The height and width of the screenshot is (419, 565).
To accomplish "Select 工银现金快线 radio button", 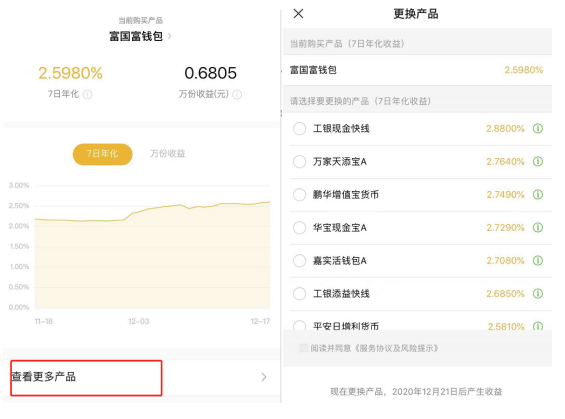I will [299, 128].
